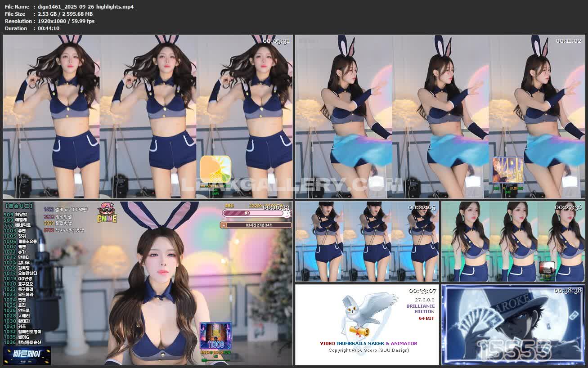Click the orange sun sticker icon
This screenshot has height=368, width=588.
(215, 170)
